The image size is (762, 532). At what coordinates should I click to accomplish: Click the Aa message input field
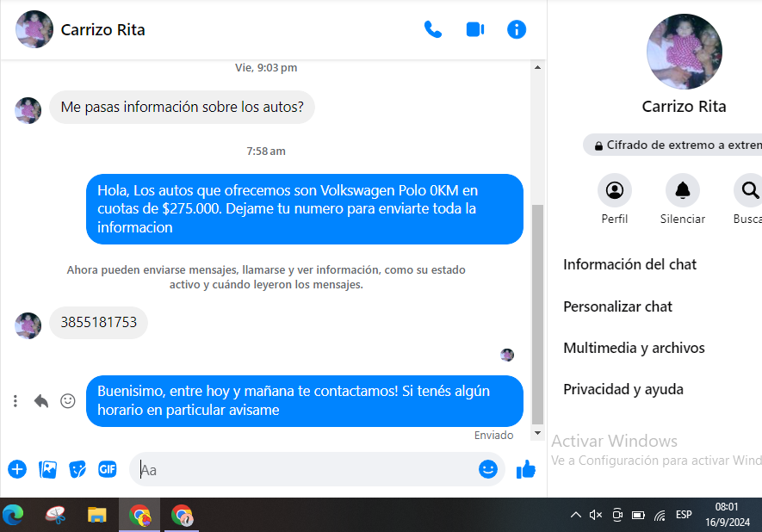tap(301, 470)
